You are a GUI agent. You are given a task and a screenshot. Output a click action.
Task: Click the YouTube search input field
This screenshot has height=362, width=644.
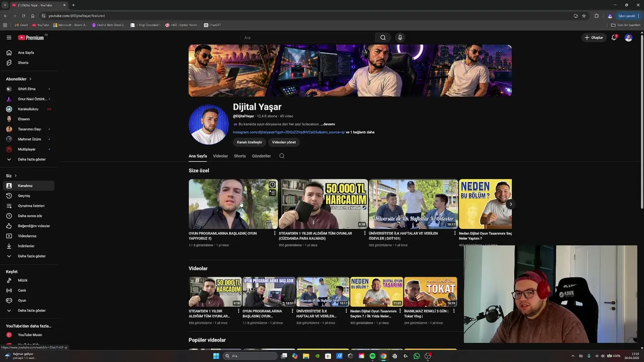click(307, 38)
